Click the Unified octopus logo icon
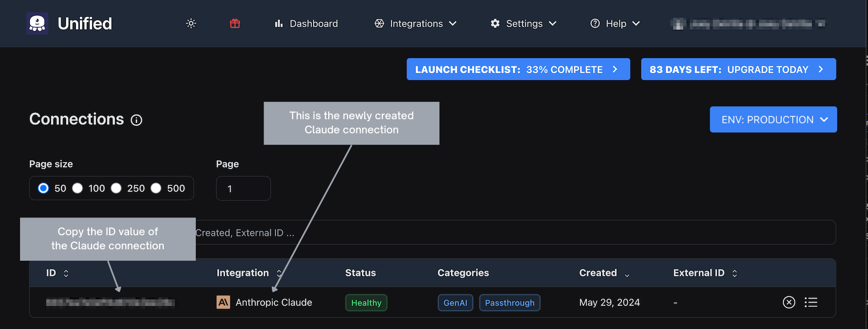868x329 pixels. (37, 23)
